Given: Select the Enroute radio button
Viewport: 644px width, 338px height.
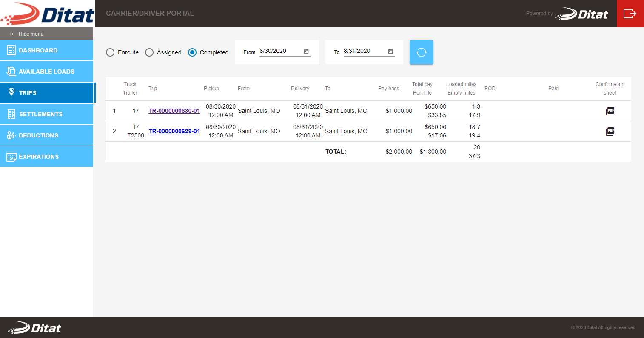Looking at the screenshot, I should click(x=110, y=52).
